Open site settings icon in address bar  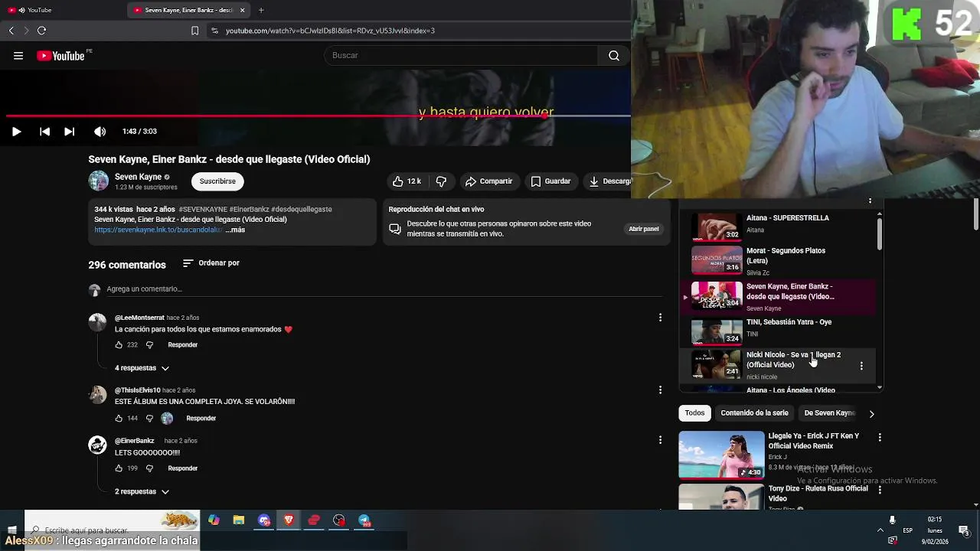(x=214, y=31)
